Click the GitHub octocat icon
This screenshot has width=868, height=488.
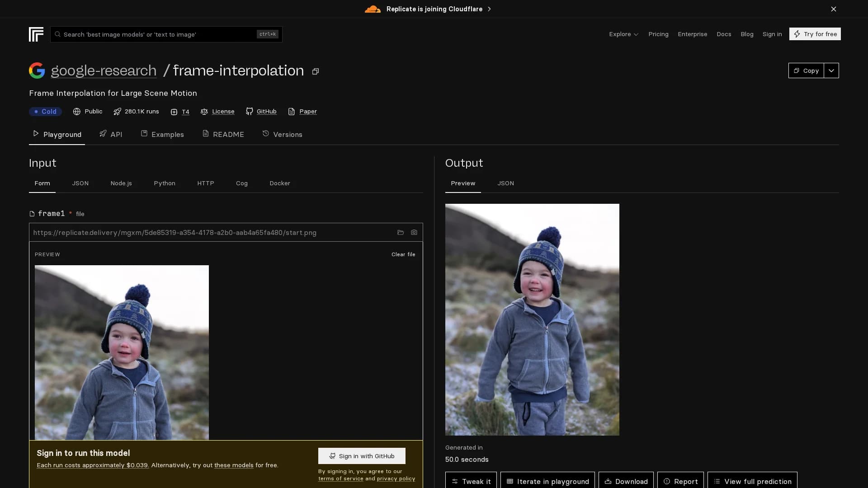[250, 111]
